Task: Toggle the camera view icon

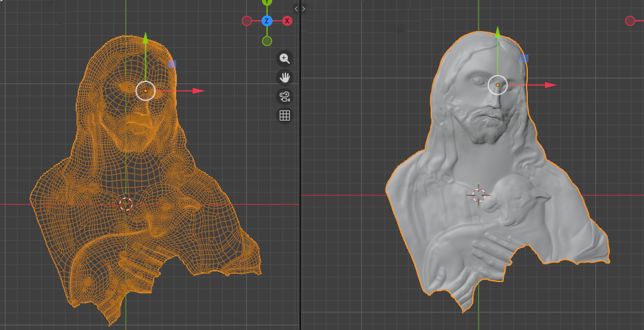Action: (x=284, y=97)
